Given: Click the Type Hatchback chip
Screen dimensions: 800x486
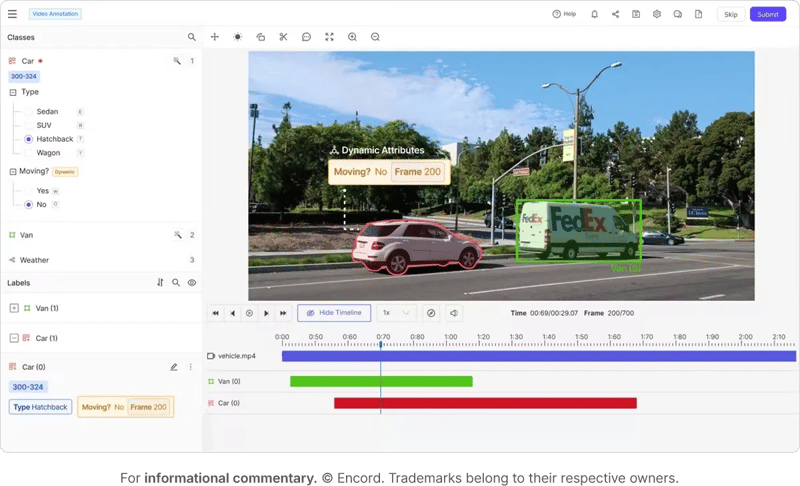Looking at the screenshot, I should 40,407.
